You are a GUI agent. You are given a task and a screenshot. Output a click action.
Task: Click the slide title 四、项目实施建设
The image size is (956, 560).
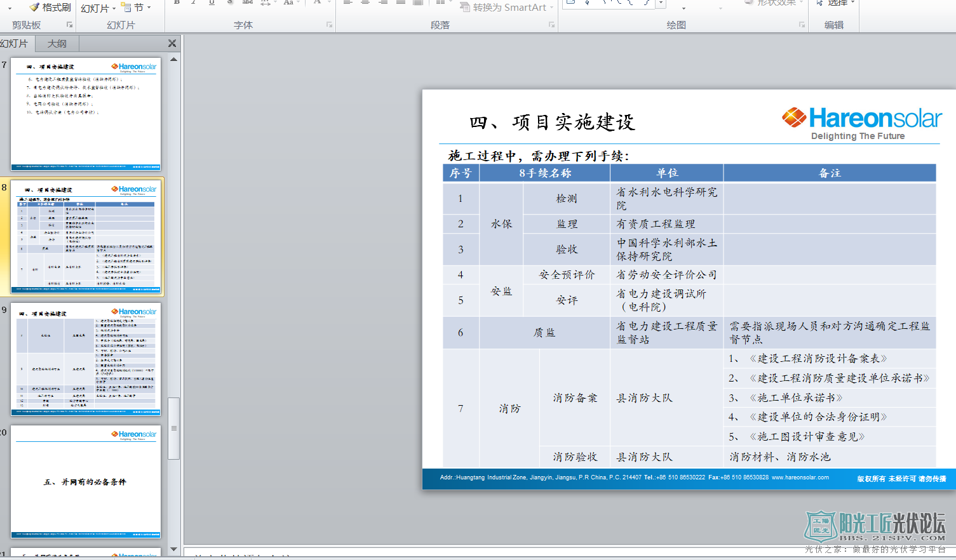tap(552, 122)
